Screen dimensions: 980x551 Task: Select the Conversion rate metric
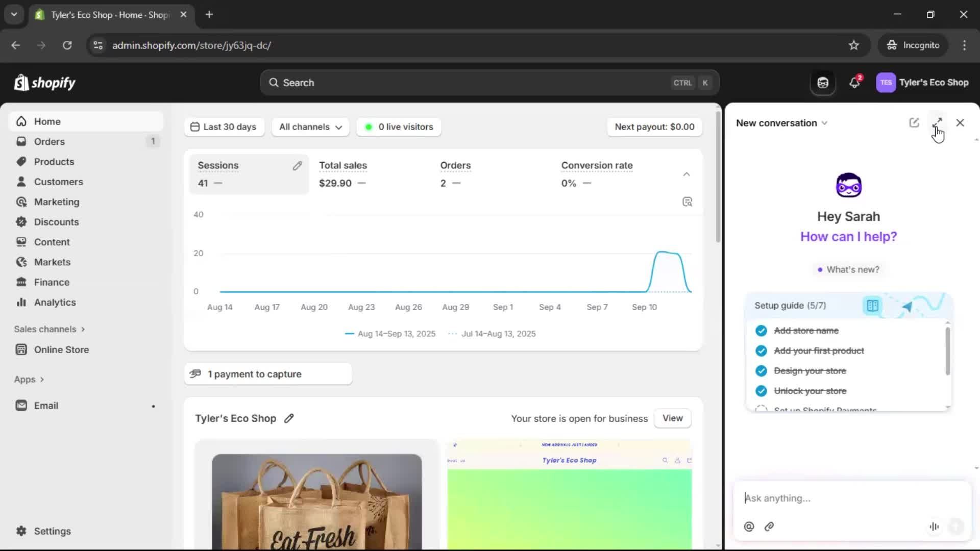612,174
